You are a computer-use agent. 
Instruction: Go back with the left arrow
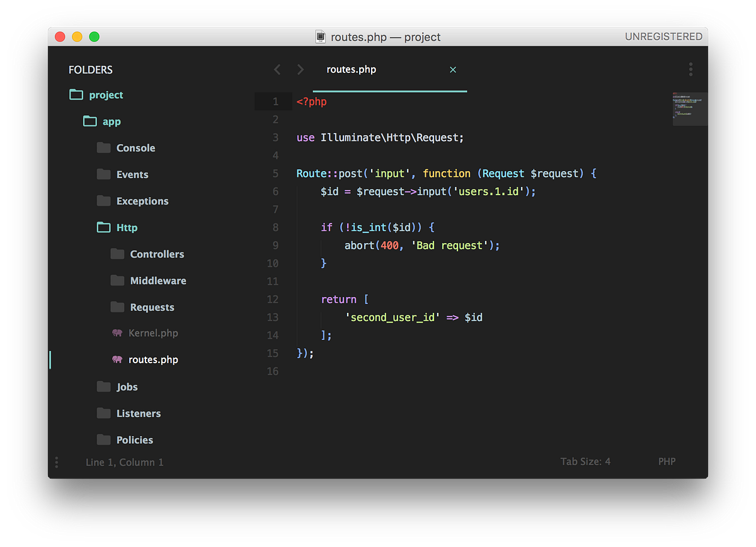277,69
